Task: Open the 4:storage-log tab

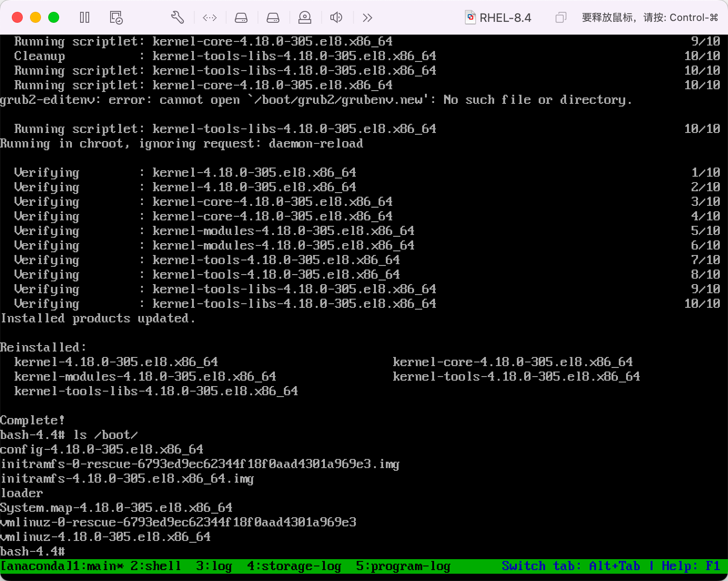Action: (x=294, y=566)
